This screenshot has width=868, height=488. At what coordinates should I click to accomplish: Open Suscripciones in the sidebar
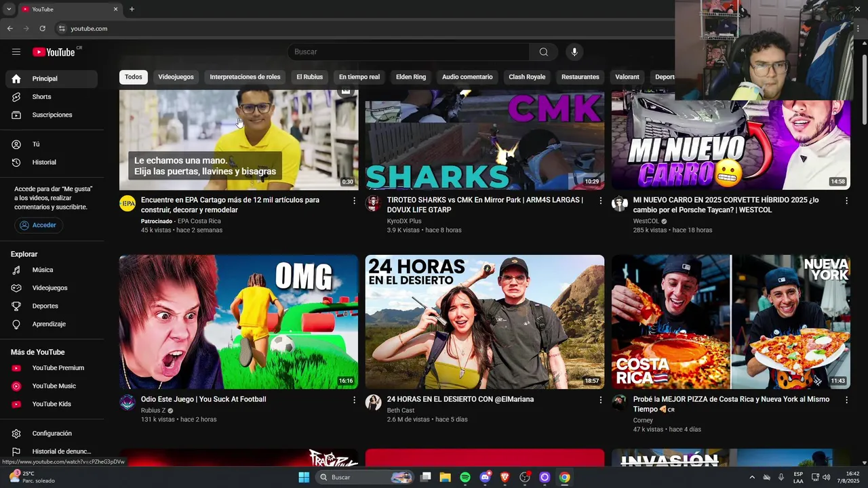(x=52, y=115)
